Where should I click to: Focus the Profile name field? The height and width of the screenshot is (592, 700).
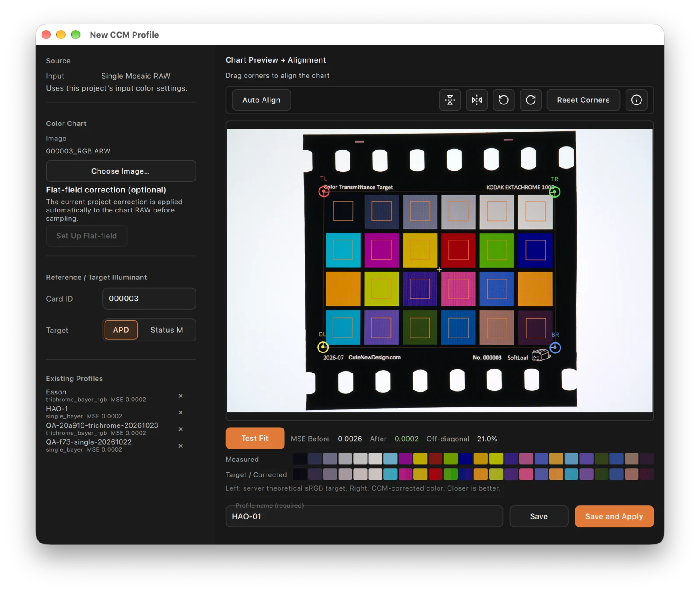click(x=364, y=516)
